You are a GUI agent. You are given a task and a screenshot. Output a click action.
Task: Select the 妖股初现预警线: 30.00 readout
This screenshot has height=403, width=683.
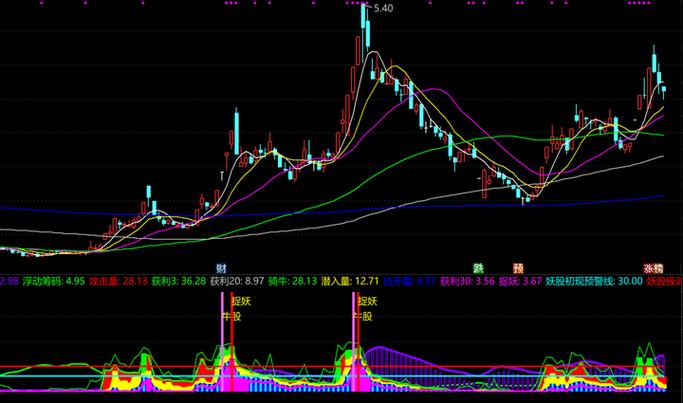(594, 281)
